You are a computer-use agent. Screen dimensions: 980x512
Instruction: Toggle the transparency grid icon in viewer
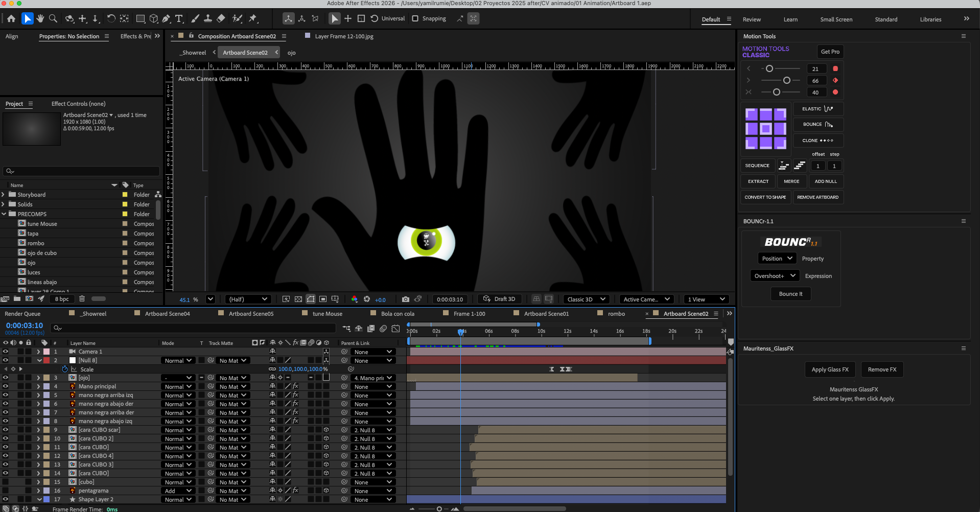tap(298, 299)
